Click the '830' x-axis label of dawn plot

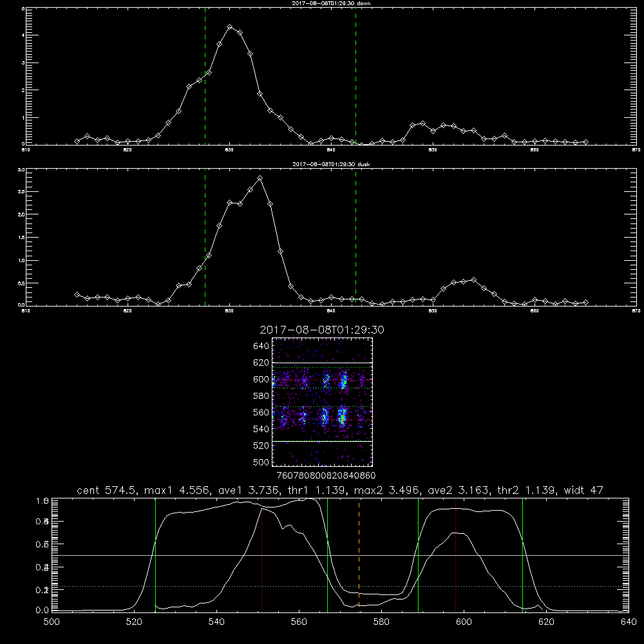pos(229,150)
